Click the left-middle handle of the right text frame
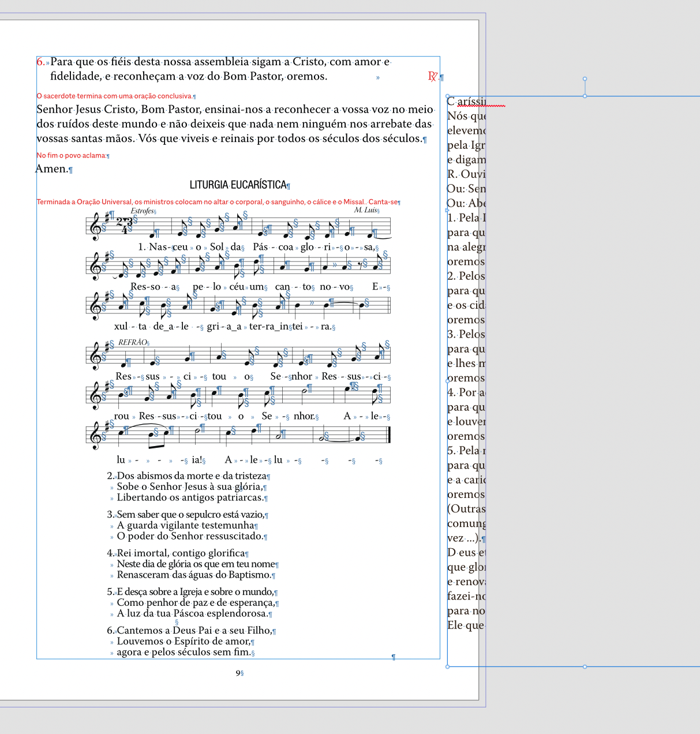The image size is (700, 734). [448, 381]
